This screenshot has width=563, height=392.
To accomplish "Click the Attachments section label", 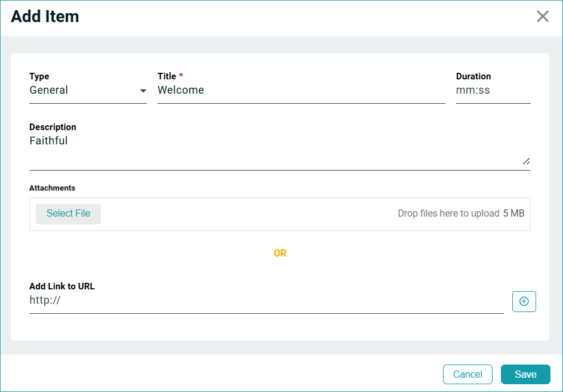I will pyautogui.click(x=52, y=188).
